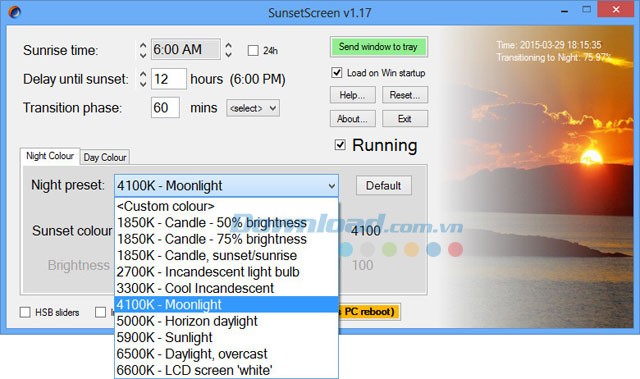Decrease sunrise minutes with right down arrow
Screen dimensions: 640x379
click(229, 54)
